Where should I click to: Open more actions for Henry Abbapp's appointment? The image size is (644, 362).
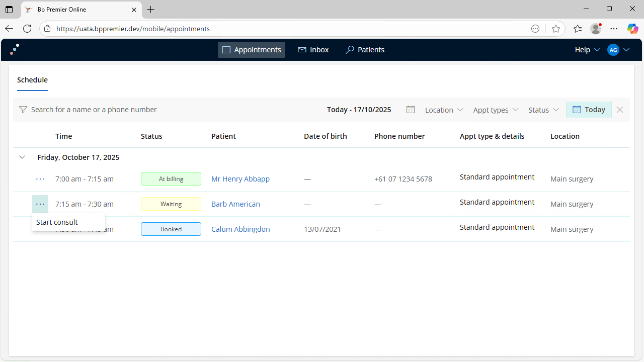point(40,179)
